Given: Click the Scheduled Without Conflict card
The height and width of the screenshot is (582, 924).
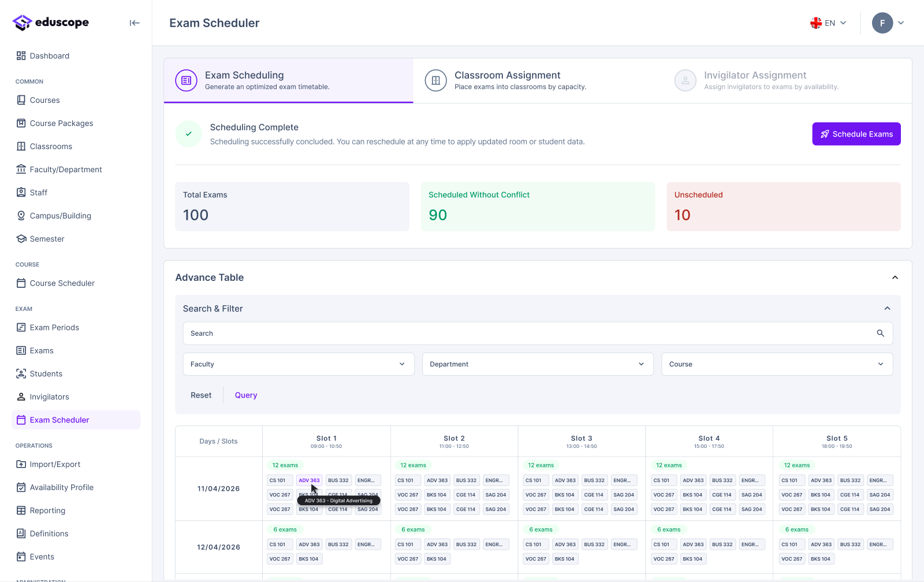Looking at the screenshot, I should click(x=538, y=207).
